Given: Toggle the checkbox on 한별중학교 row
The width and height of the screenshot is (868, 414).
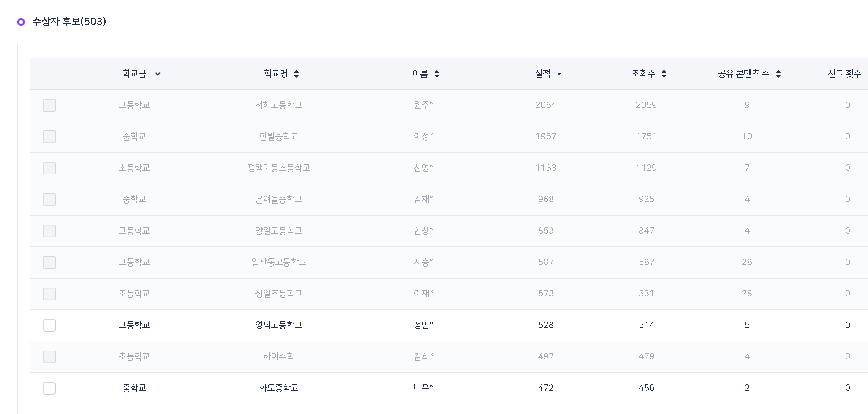Looking at the screenshot, I should point(49,136).
